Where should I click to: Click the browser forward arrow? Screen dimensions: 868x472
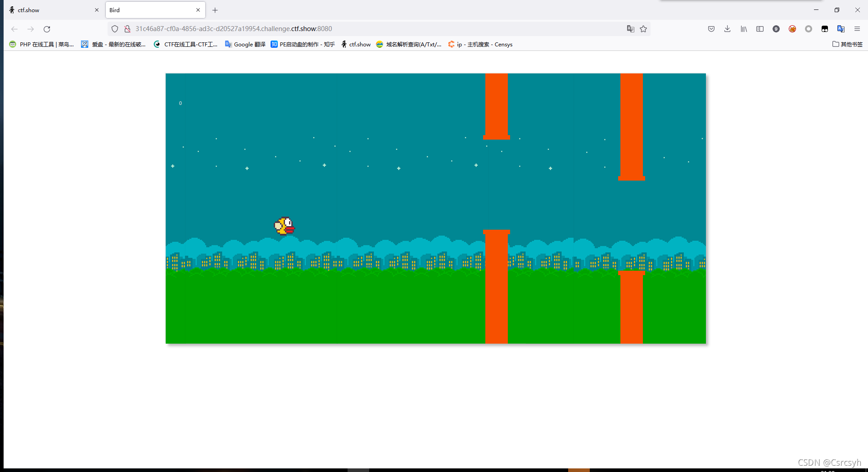(x=31, y=29)
